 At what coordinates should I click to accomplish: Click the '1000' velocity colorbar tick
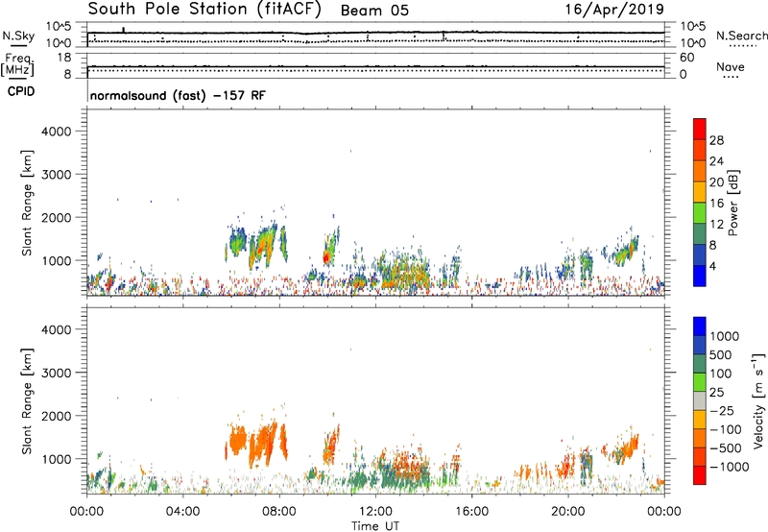tap(725, 336)
